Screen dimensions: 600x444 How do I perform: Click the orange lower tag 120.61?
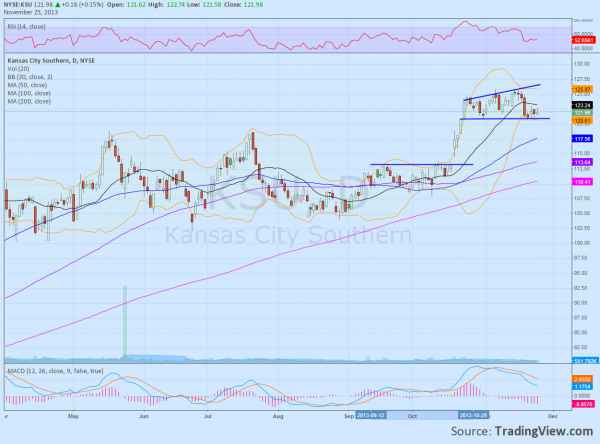point(582,121)
